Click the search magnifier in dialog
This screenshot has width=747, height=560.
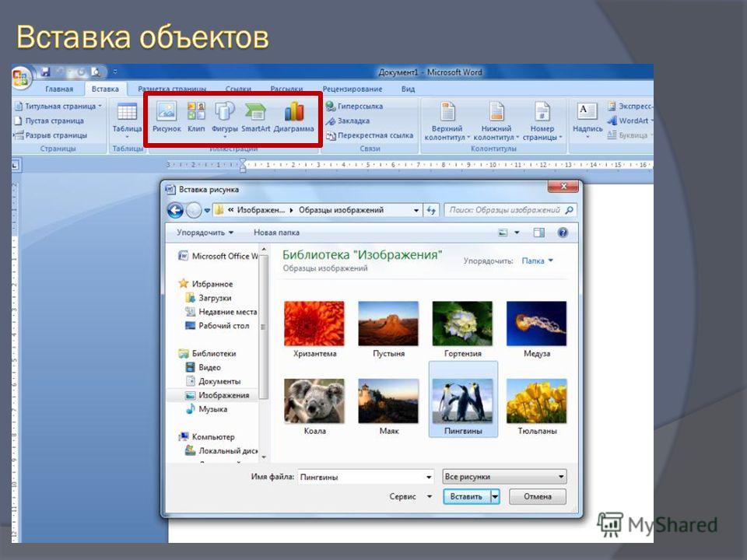pyautogui.click(x=569, y=210)
